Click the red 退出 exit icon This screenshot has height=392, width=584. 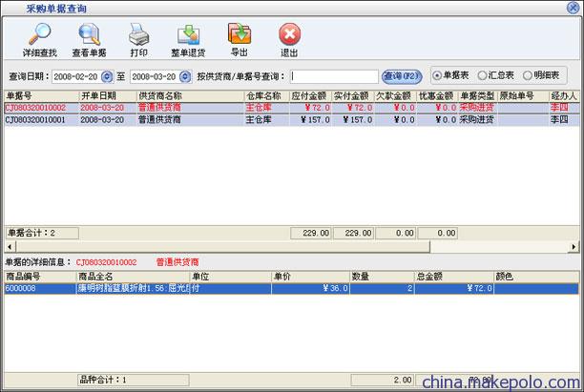point(288,36)
